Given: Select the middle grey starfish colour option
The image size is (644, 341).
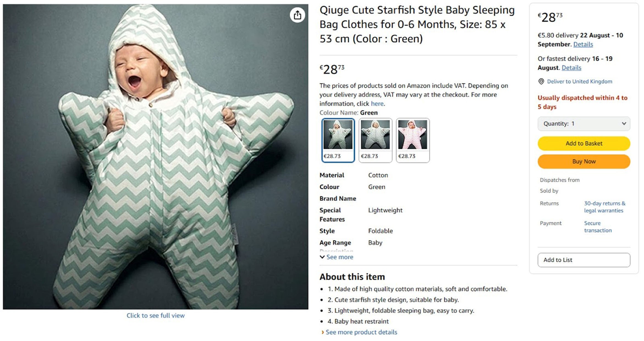Looking at the screenshot, I should (x=375, y=140).
